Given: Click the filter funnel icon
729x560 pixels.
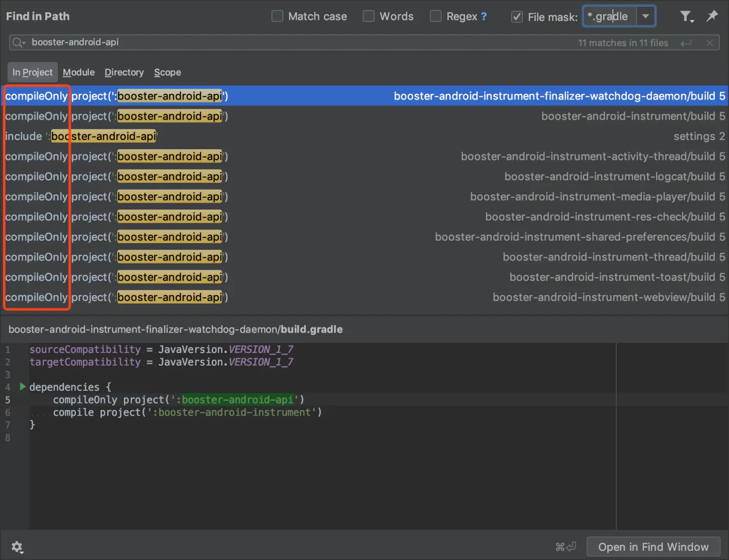Looking at the screenshot, I should pyautogui.click(x=686, y=17).
